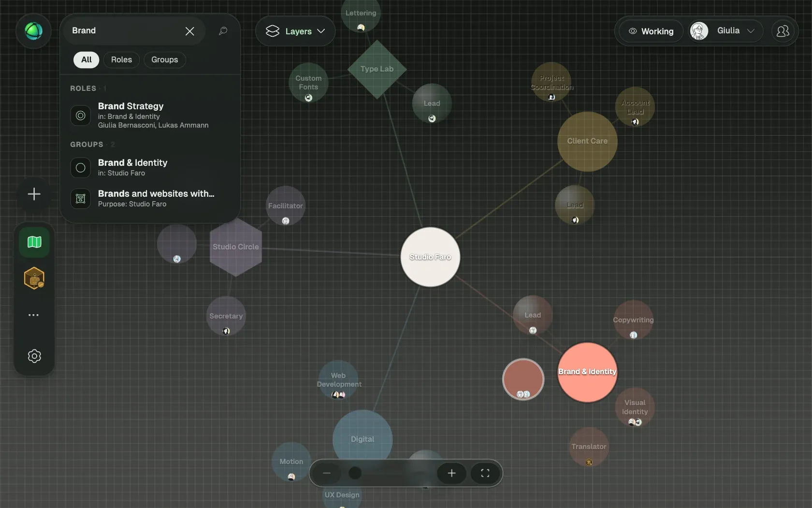Image resolution: width=812 pixels, height=508 pixels.
Task: Select the Copywriting role node
Action: point(633,320)
